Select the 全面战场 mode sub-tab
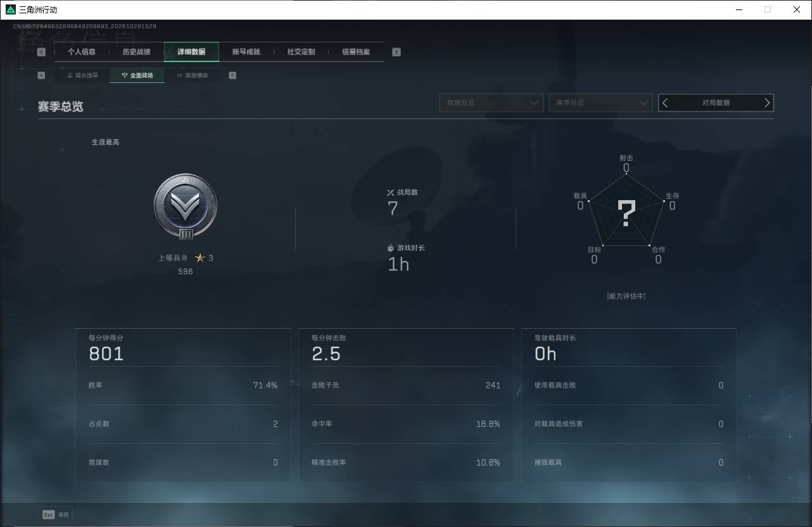This screenshot has width=812, height=527. click(x=137, y=75)
